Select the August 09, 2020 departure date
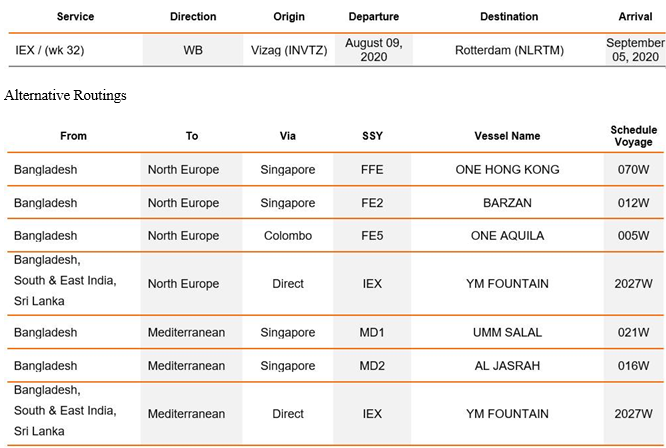Screen dimensions: 666x448 pyautogui.click(x=373, y=50)
